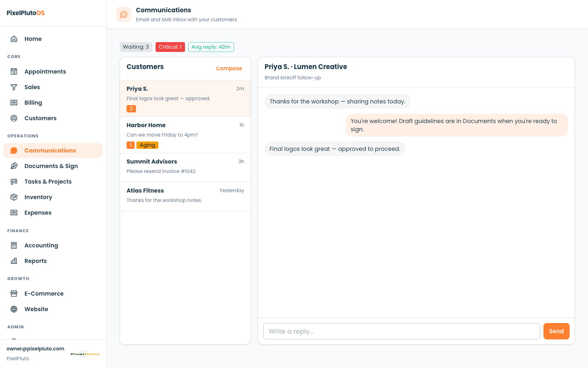Click the PixelPluto logo thumbnail at bottom
The image size is (588, 368).
85,354
